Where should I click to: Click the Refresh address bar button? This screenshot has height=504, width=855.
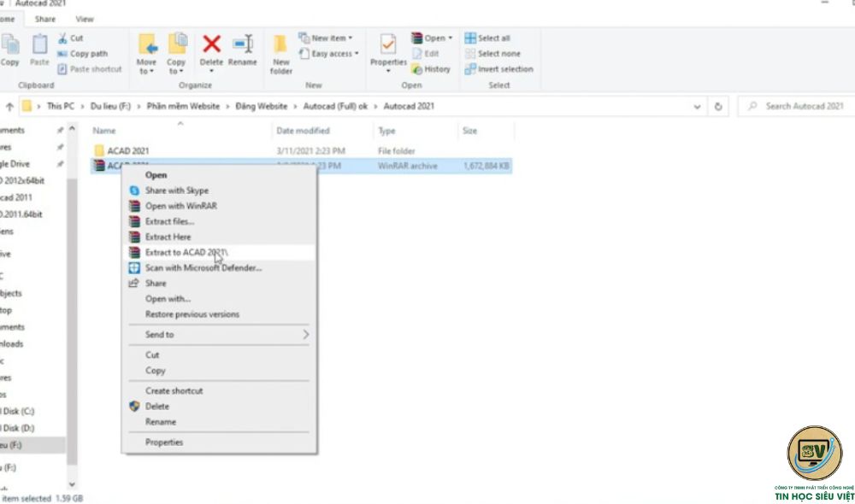718,106
